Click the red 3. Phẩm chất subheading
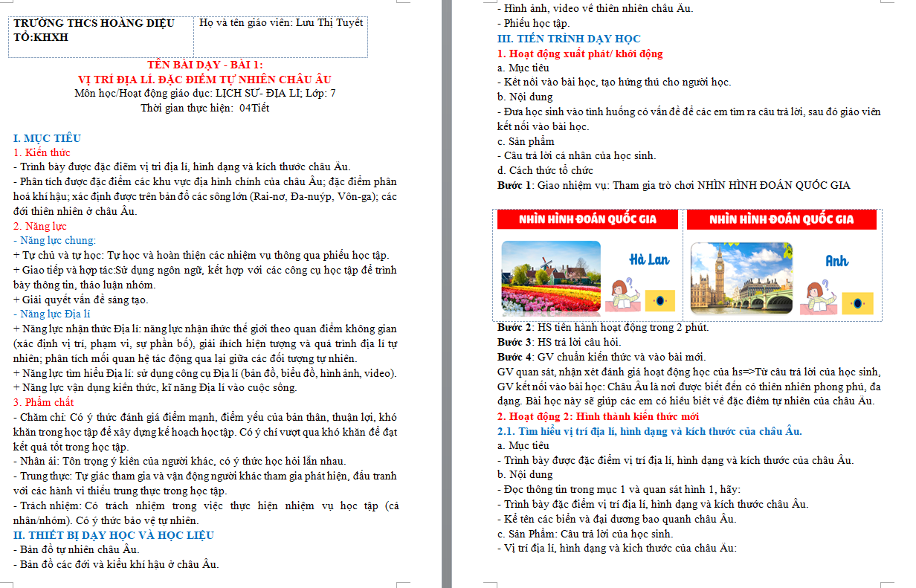Image resolution: width=916 pixels, height=588 pixels. click(x=44, y=402)
